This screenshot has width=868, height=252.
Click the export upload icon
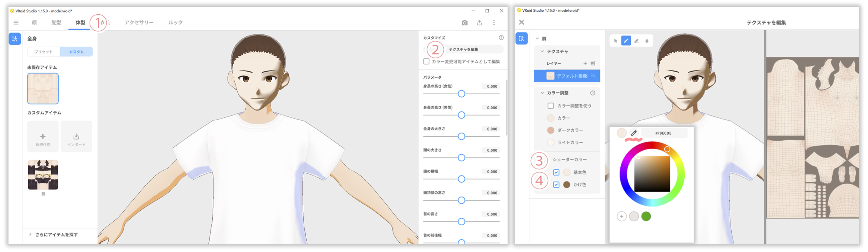[x=479, y=23]
